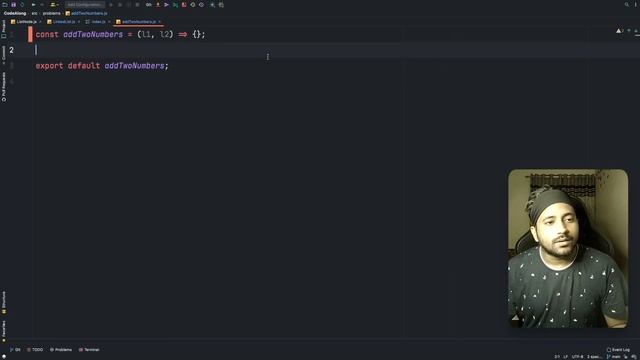Viewport: 640px width, 360px height.
Task: Click the Open folder toolbar icon
Action: [5, 5]
